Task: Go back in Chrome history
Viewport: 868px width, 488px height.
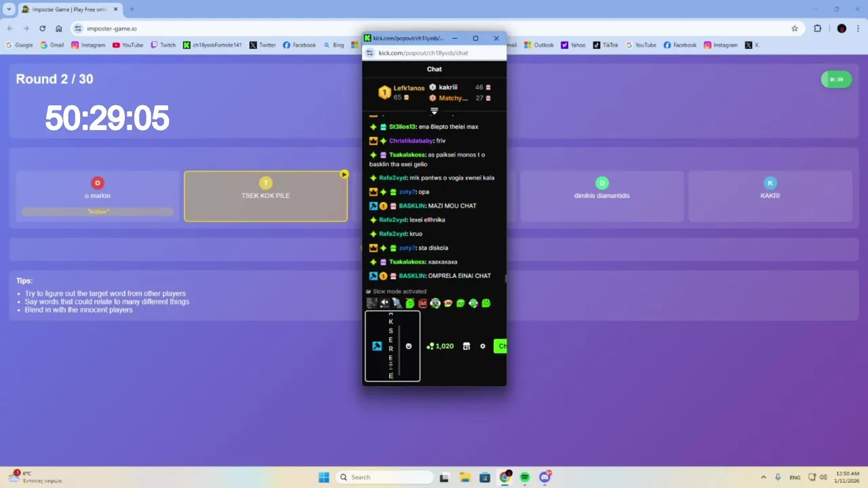Action: [x=10, y=28]
